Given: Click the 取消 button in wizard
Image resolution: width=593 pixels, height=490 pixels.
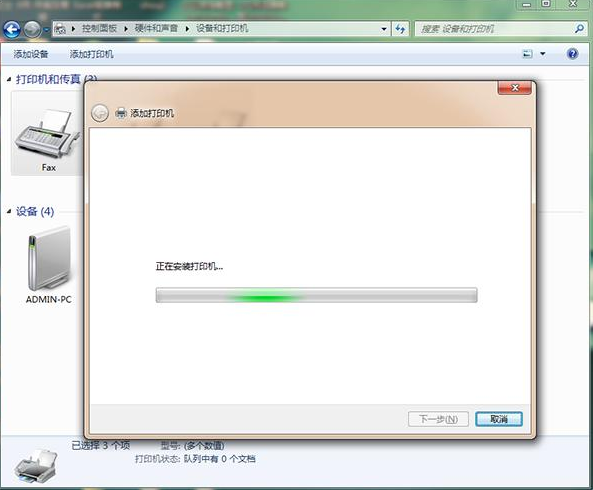Looking at the screenshot, I should [x=499, y=419].
